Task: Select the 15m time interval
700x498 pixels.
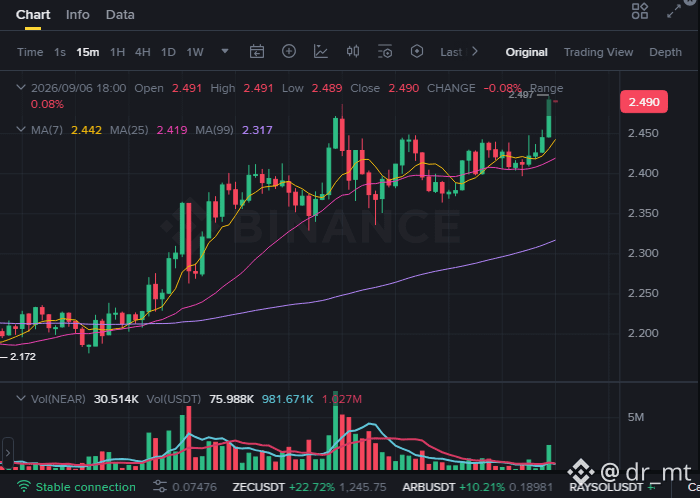Action: pos(88,52)
